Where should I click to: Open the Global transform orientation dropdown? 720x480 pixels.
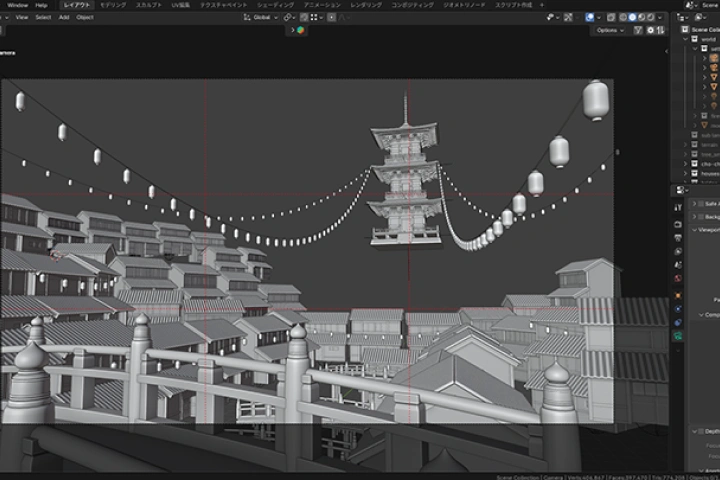[x=262, y=17]
